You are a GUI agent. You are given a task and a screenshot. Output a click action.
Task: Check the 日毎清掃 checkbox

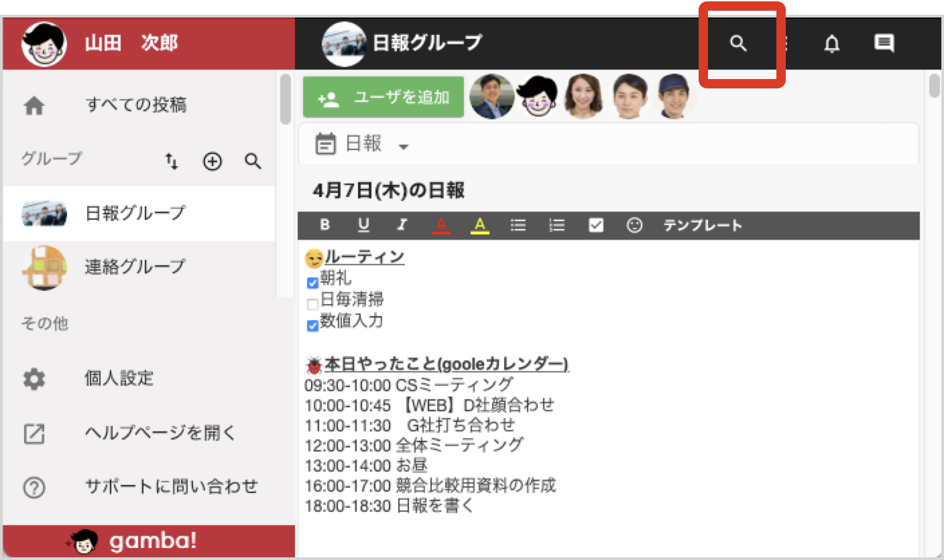click(312, 304)
